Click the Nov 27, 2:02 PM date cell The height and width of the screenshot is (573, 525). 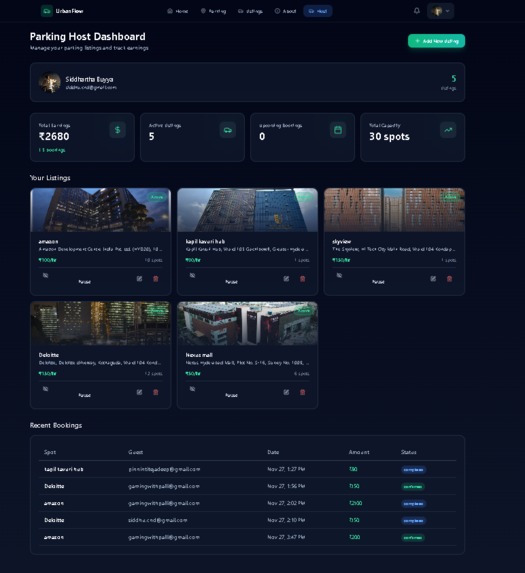coord(286,503)
